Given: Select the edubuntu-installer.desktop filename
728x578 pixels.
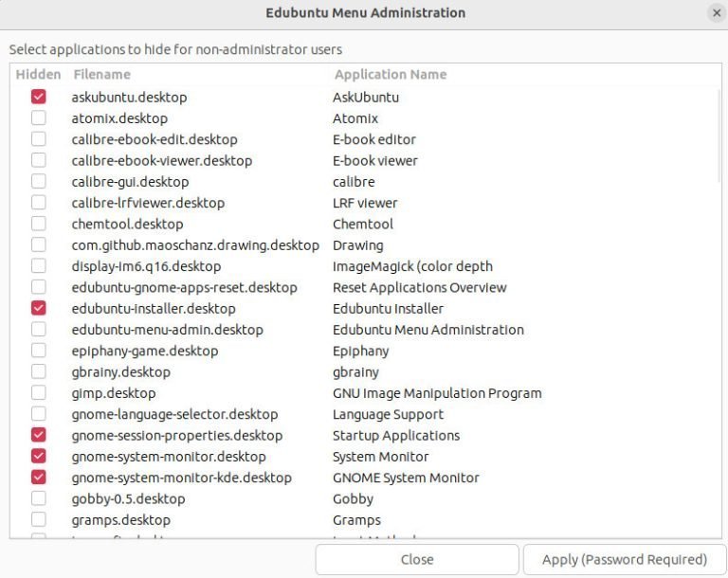Looking at the screenshot, I should click(x=154, y=308).
